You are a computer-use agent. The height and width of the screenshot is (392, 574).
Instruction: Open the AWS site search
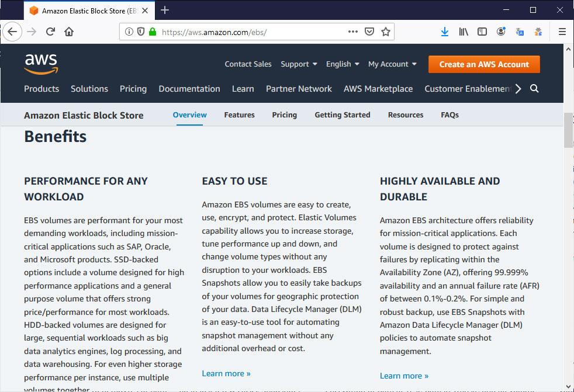[534, 89]
